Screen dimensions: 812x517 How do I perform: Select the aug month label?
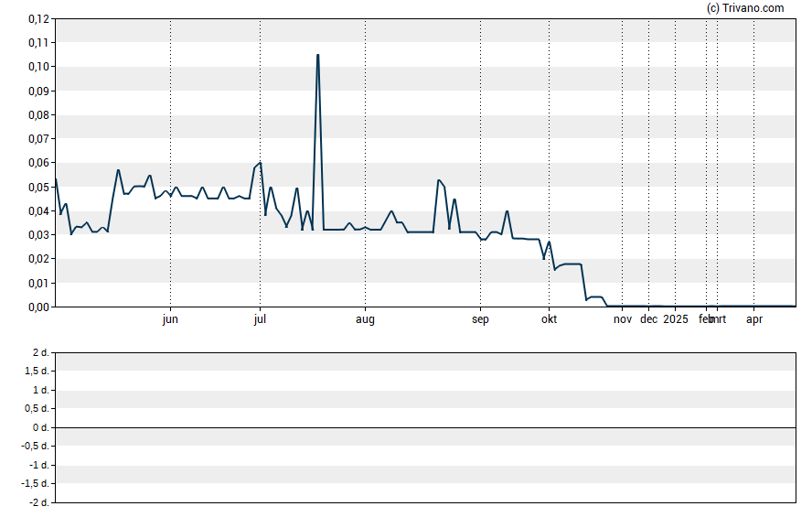[x=365, y=319]
